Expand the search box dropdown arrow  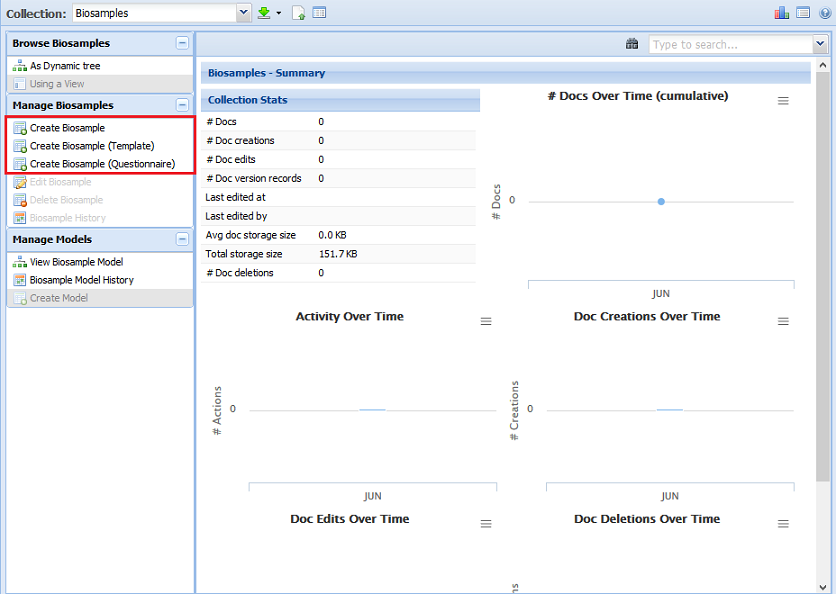point(820,45)
